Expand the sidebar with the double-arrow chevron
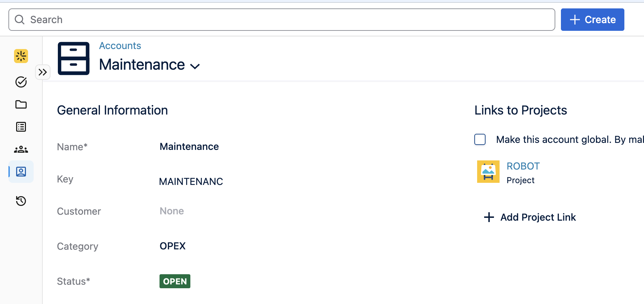Image resolution: width=644 pixels, height=304 pixels. coord(42,72)
